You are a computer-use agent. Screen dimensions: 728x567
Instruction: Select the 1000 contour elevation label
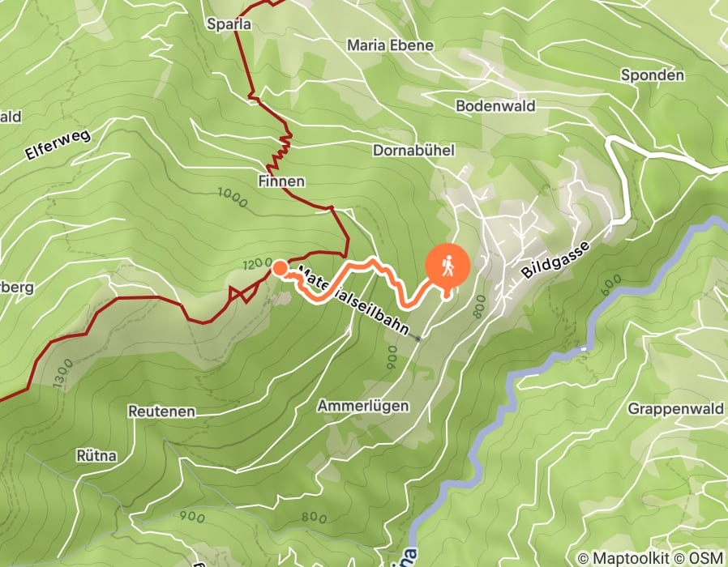coord(233,198)
